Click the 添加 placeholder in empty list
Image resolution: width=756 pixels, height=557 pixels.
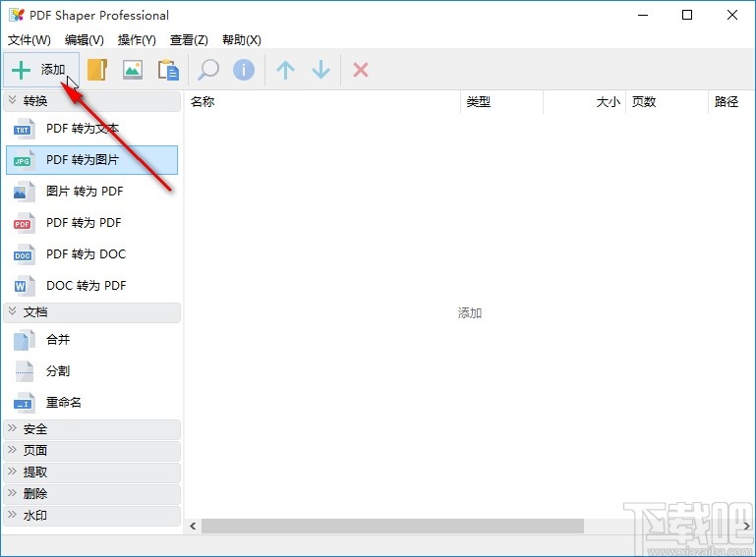click(x=470, y=313)
